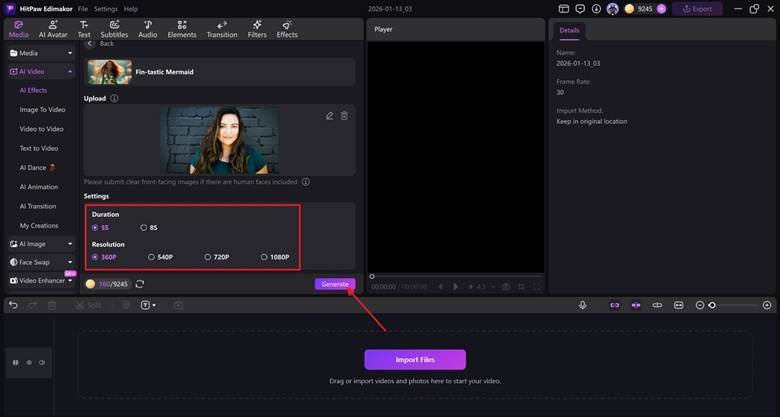Choose 540P resolution
This screenshot has width=780, height=417.
click(160, 257)
